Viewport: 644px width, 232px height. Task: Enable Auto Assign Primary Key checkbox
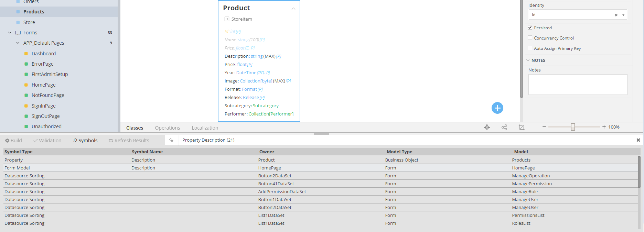pos(530,48)
